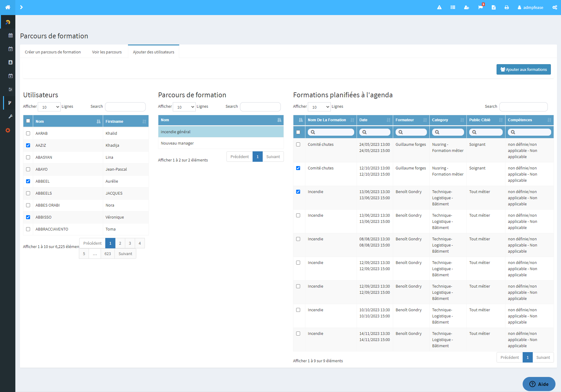Open the warning triangle alerts icon
The width and height of the screenshot is (561, 392).
[439, 7]
